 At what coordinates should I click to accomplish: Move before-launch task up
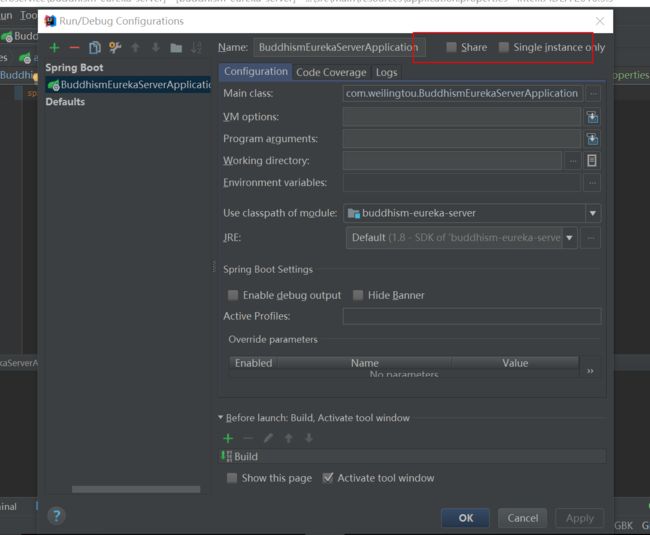pos(289,438)
